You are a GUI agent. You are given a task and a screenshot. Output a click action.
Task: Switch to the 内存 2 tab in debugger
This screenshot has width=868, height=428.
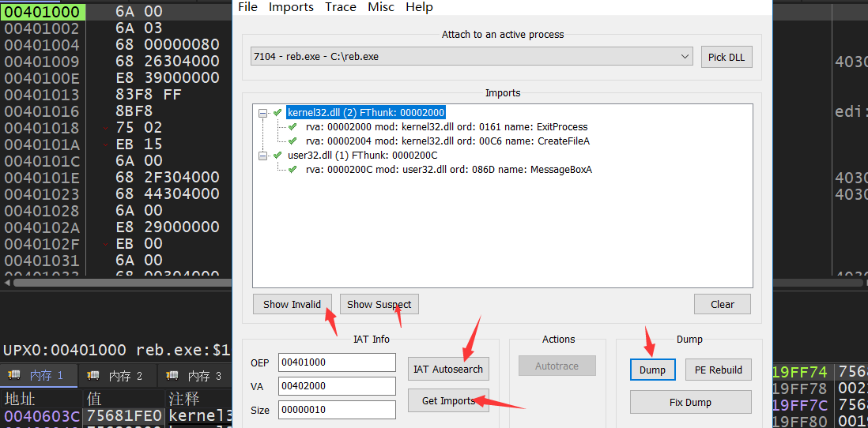118,376
